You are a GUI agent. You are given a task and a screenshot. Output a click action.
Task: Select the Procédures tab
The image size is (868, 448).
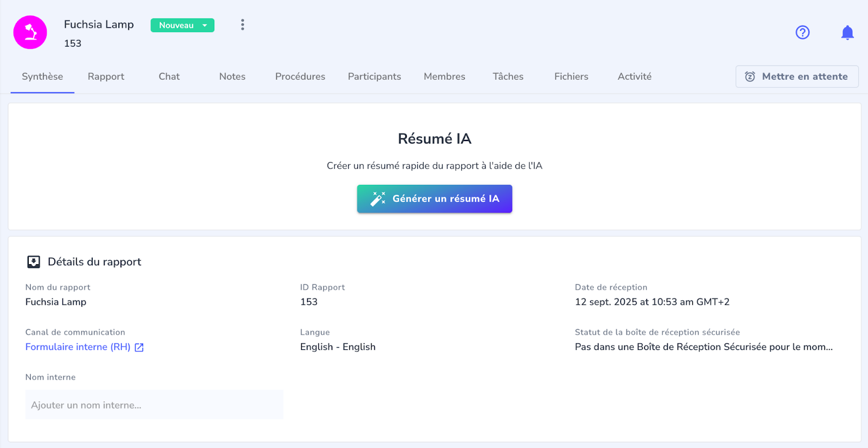pyautogui.click(x=300, y=76)
